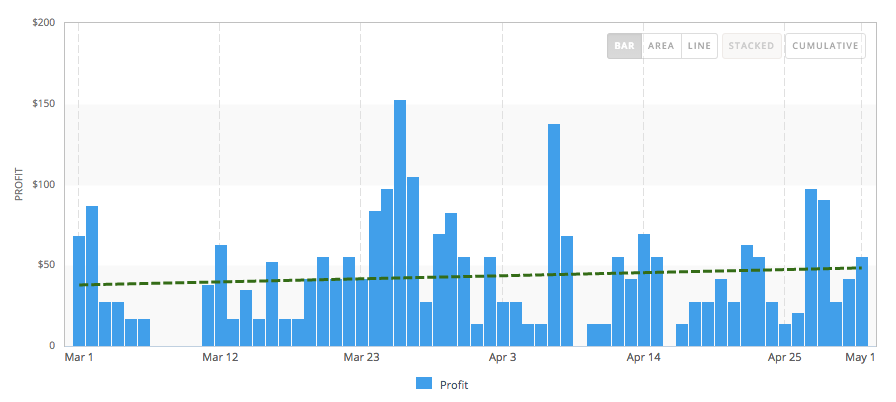Image resolution: width=896 pixels, height=402 pixels.
Task: Click the Mar 12 axis label
Action: 220,358
